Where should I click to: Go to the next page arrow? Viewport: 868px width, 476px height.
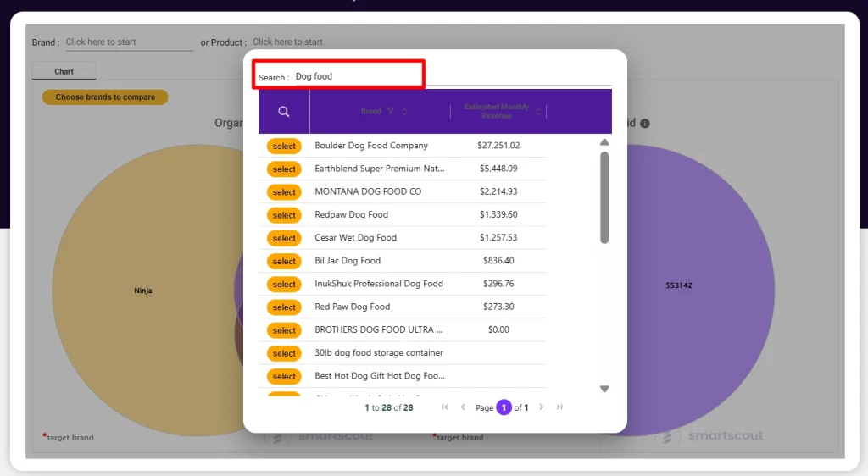pyautogui.click(x=542, y=407)
